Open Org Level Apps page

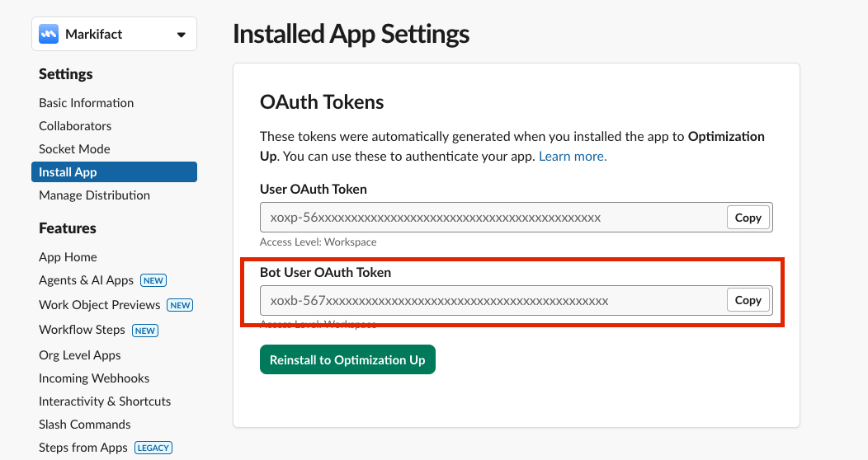(x=80, y=355)
